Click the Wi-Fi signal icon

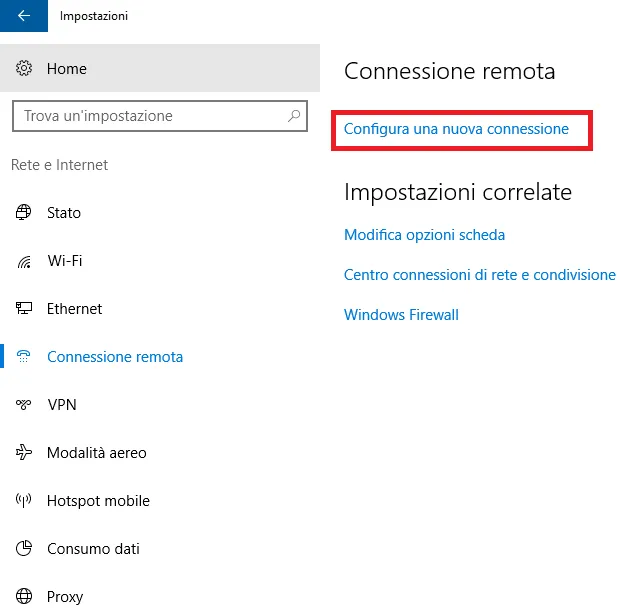(x=25, y=261)
